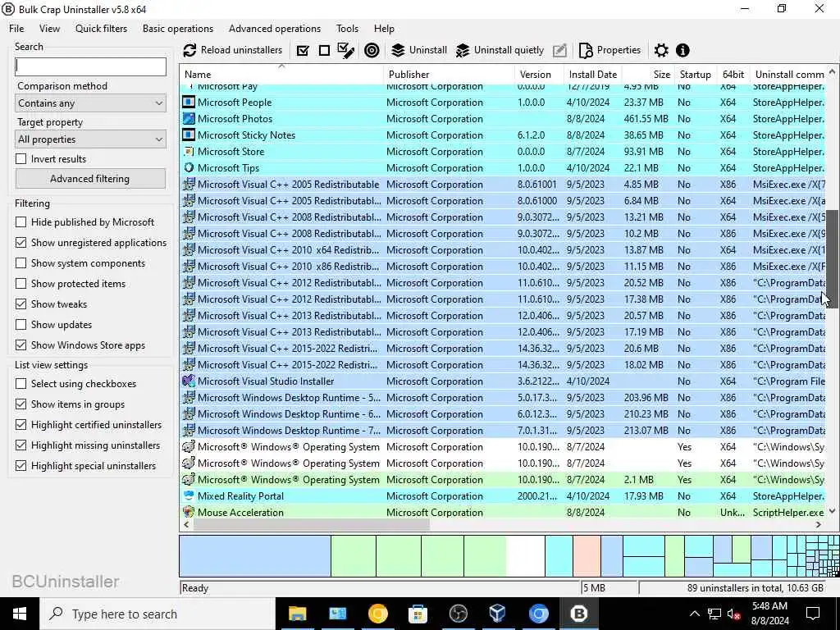Open the View menu
The height and width of the screenshot is (630, 840).
49,29
